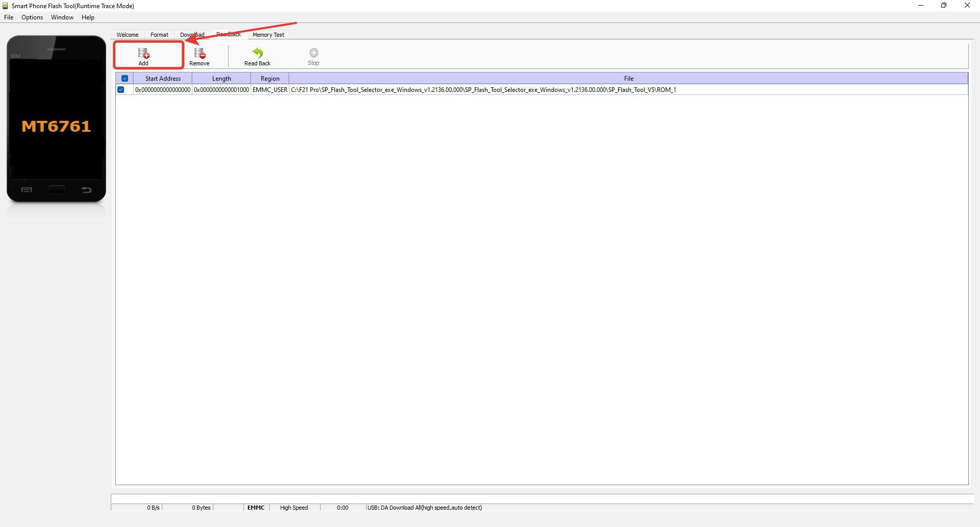980x527 pixels.
Task: Select the SP_Flash_Tool_V5 ROM_1 readback entry
Action: click(x=483, y=89)
